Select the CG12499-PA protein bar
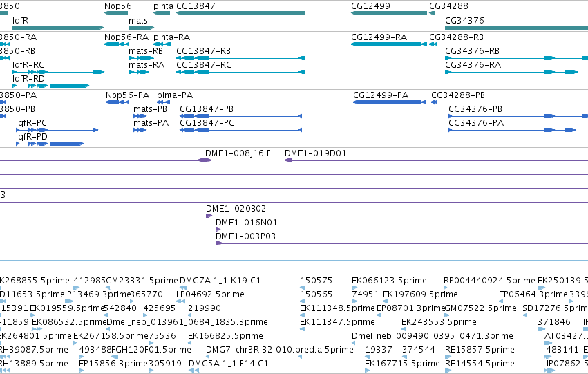 (x=390, y=102)
